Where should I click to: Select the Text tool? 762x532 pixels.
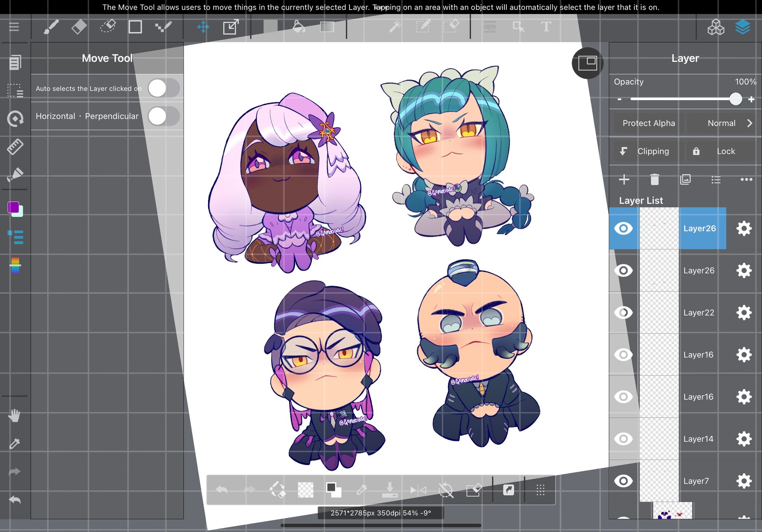546,27
